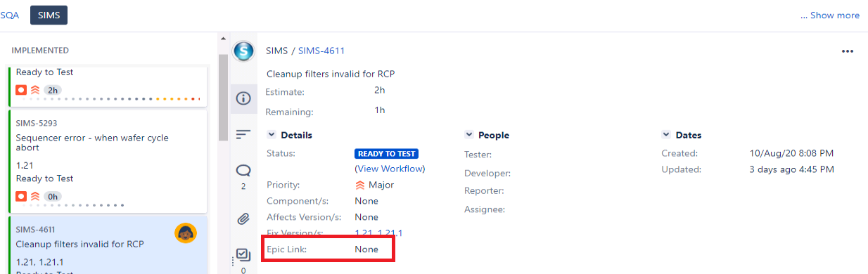The height and width of the screenshot is (274, 868).
Task: Click the assignee avatar on SIMS-4611 card
Action: tap(185, 233)
